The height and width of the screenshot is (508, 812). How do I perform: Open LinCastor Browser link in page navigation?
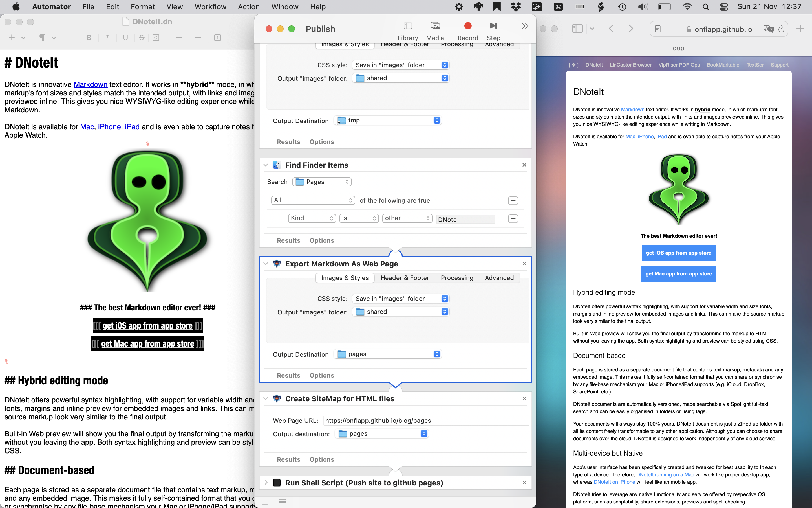[630, 65]
